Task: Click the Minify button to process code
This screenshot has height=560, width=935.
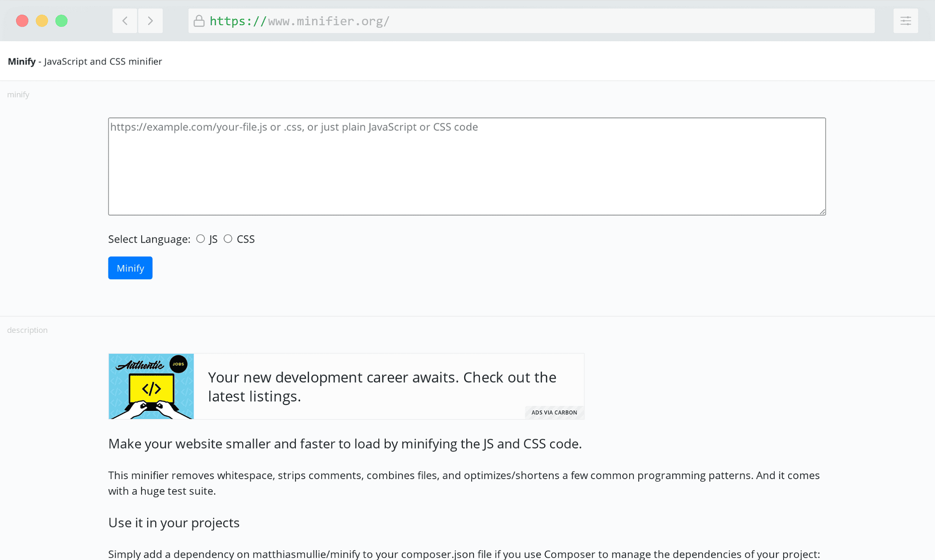Action: point(130,267)
